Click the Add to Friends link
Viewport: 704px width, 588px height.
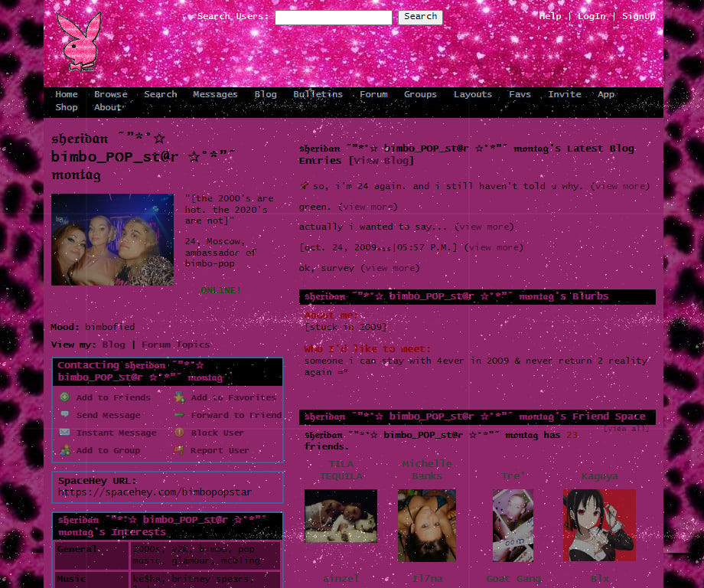pos(113,397)
